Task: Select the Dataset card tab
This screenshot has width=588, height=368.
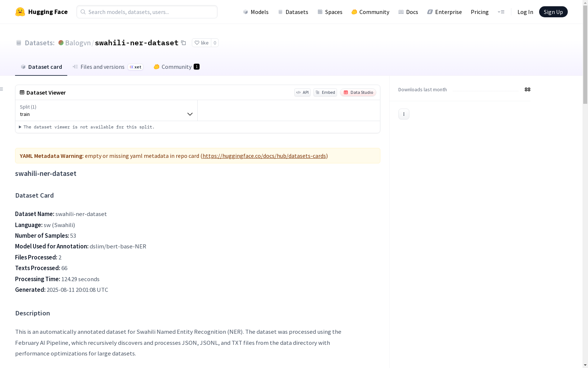Action: click(x=41, y=67)
